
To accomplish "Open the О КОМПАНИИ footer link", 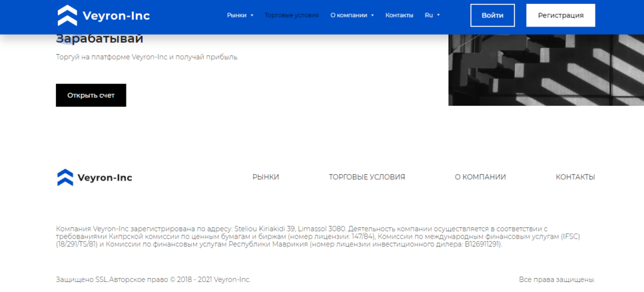I will click(x=480, y=177).
